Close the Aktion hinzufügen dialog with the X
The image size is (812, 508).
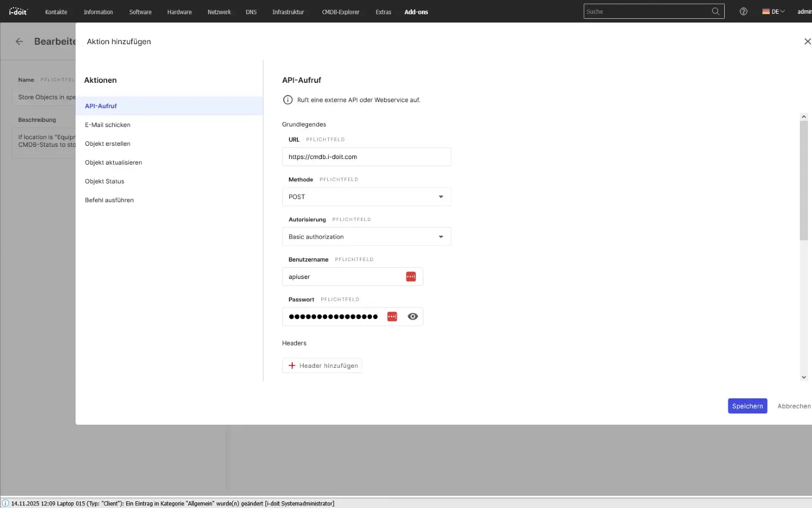[x=807, y=41]
